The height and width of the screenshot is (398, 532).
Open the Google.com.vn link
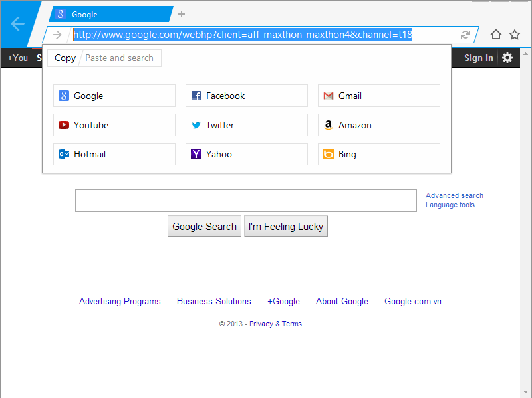point(412,301)
